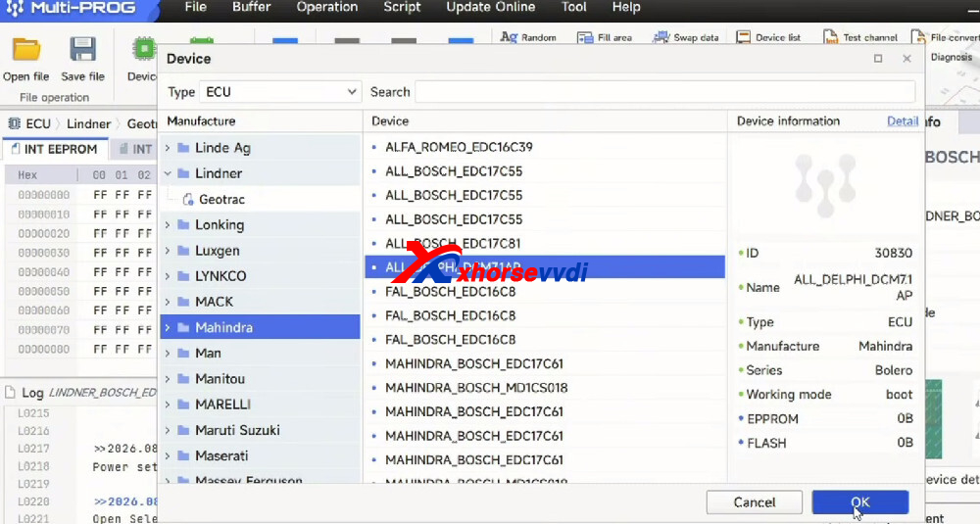Viewport: 980px width, 524px height.
Task: Expand the Maruti Suzuki manufacturer
Action: click(x=168, y=430)
